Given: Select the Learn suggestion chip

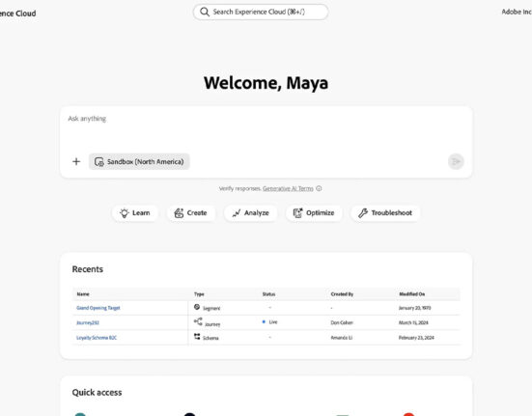Looking at the screenshot, I should click(135, 213).
